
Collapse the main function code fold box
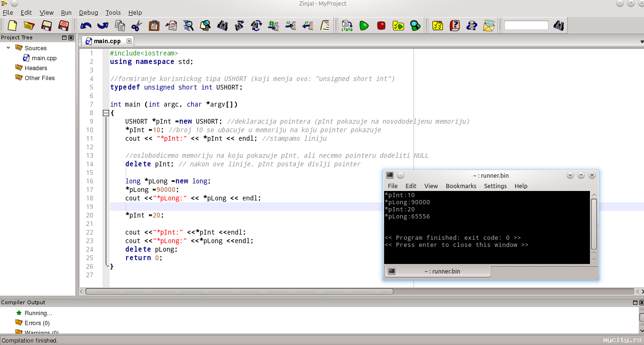[106, 113]
